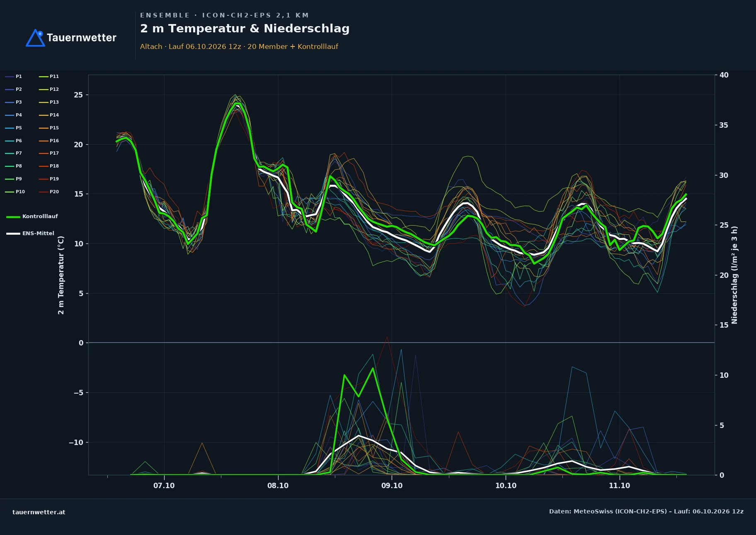Open the tauernwetter.at footer link
Screen dimensions: 756x535
39,512
